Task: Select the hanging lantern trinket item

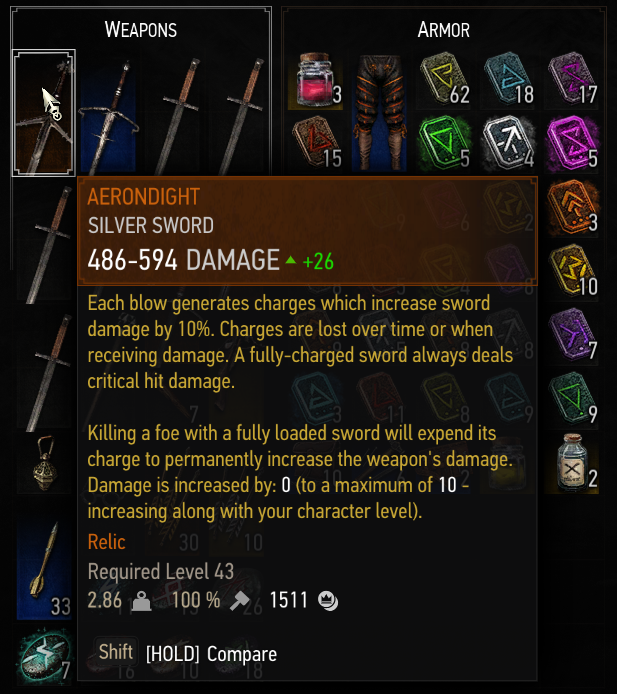Action: click(x=44, y=464)
